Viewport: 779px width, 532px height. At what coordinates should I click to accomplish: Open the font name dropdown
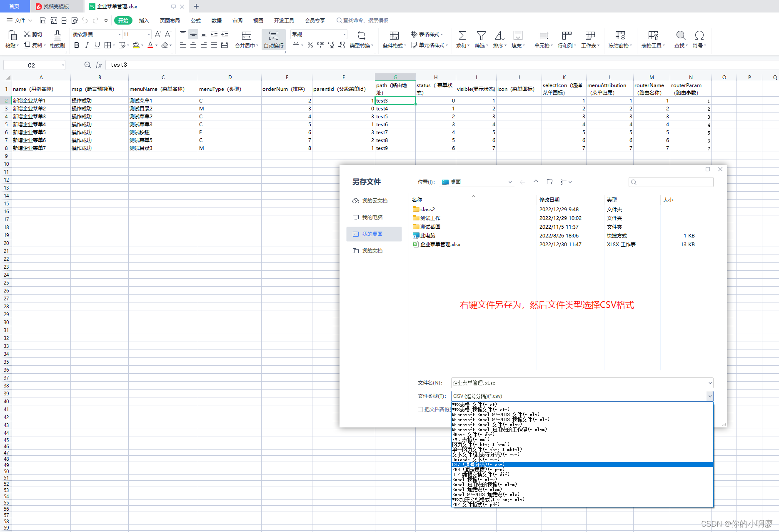[120, 34]
